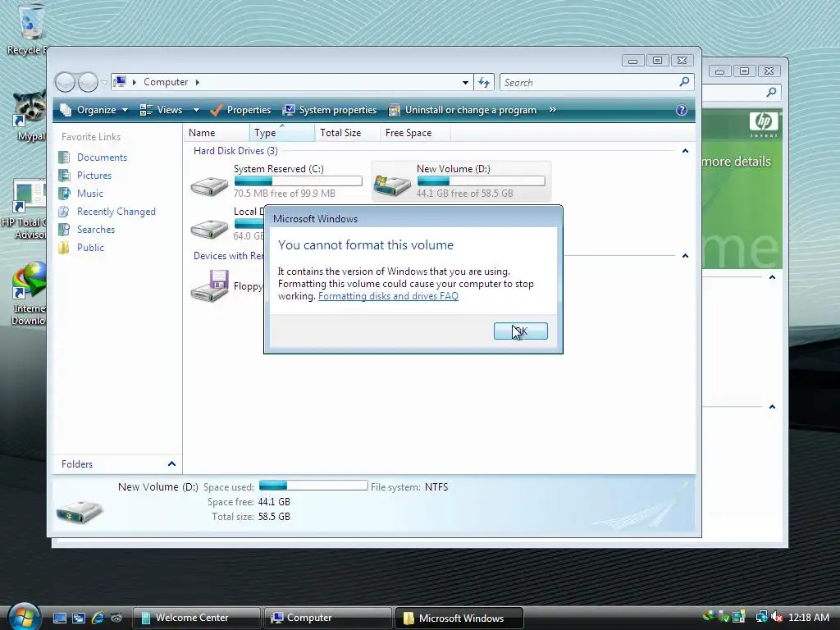Viewport: 840px width, 630px height.
Task: Open Searches in Favorite Links
Action: [96, 230]
